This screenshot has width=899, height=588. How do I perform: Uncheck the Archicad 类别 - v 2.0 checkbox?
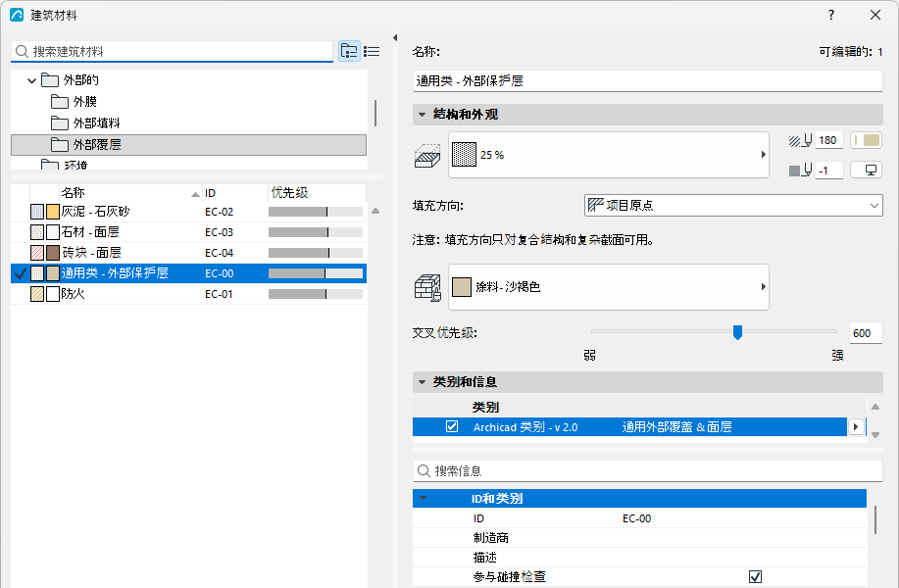(x=452, y=427)
